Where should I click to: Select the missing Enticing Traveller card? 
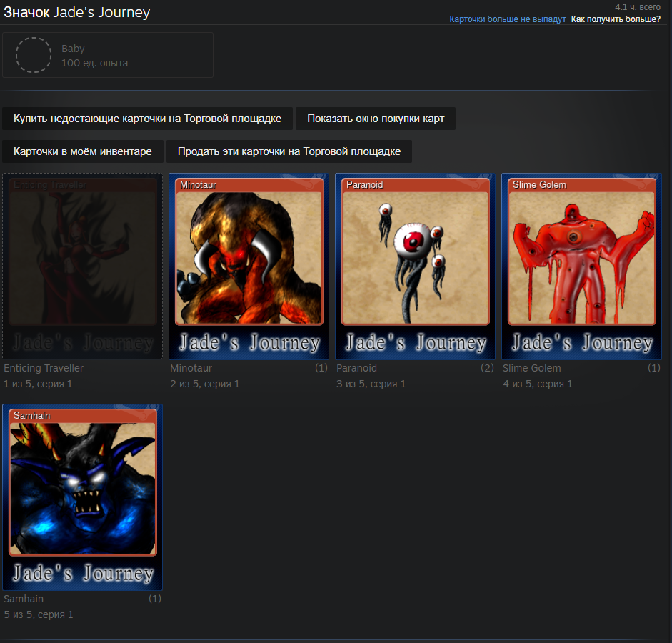pyautogui.click(x=82, y=266)
